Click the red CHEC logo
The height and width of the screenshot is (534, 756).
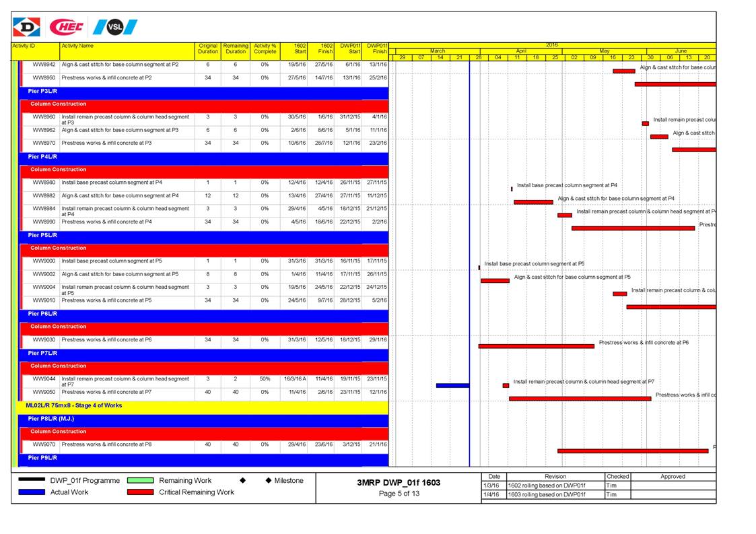(x=67, y=27)
